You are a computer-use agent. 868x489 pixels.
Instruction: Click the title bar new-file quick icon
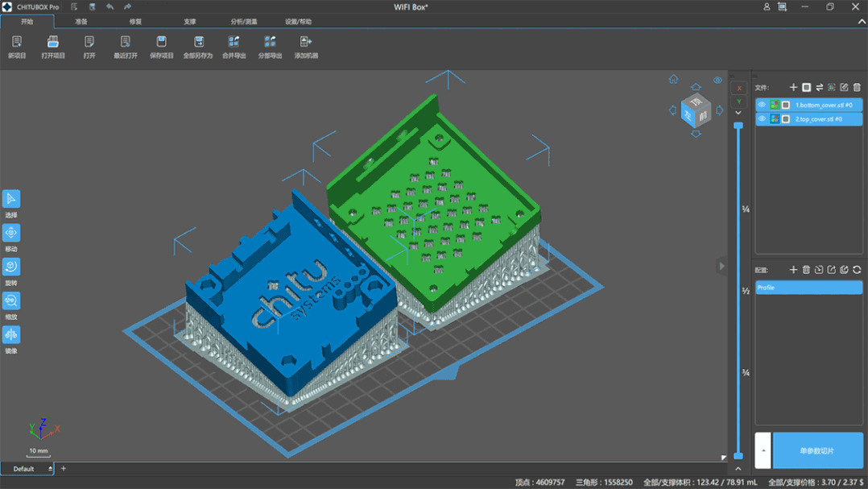coord(74,6)
